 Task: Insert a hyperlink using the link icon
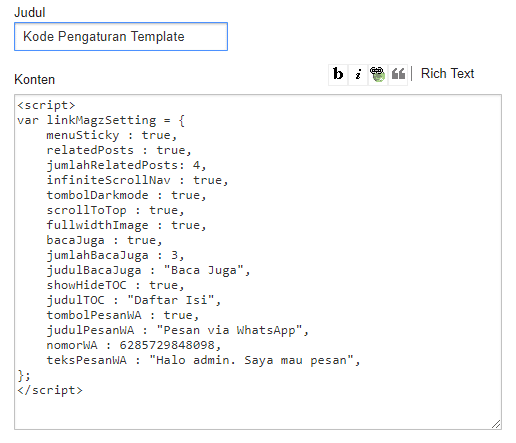pyautogui.click(x=378, y=74)
